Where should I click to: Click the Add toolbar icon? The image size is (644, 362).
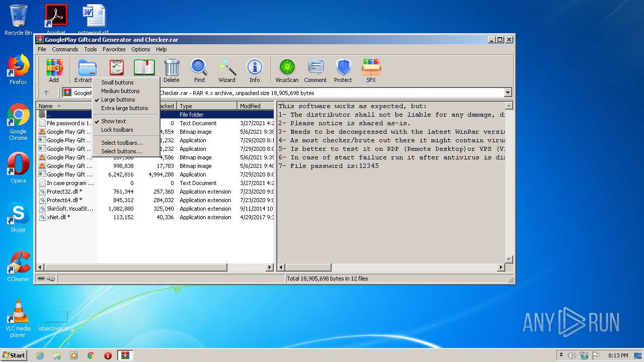click(x=54, y=70)
